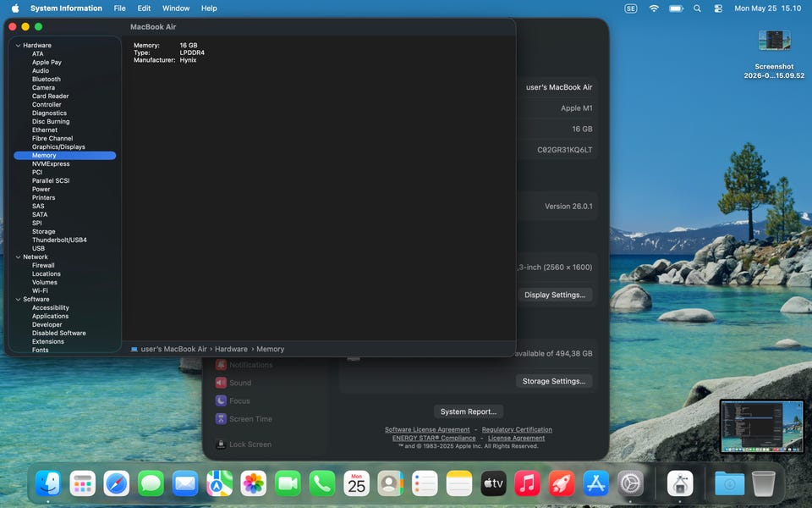Select Bluetooth in the Hardware list

(46, 79)
